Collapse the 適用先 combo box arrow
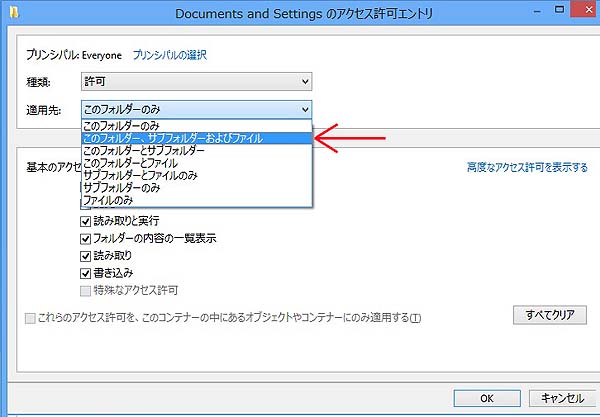This screenshot has width=600, height=417. click(304, 109)
